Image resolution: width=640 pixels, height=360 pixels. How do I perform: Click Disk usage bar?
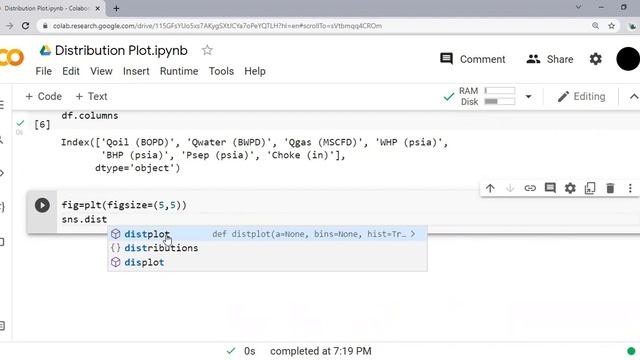(x=500, y=101)
